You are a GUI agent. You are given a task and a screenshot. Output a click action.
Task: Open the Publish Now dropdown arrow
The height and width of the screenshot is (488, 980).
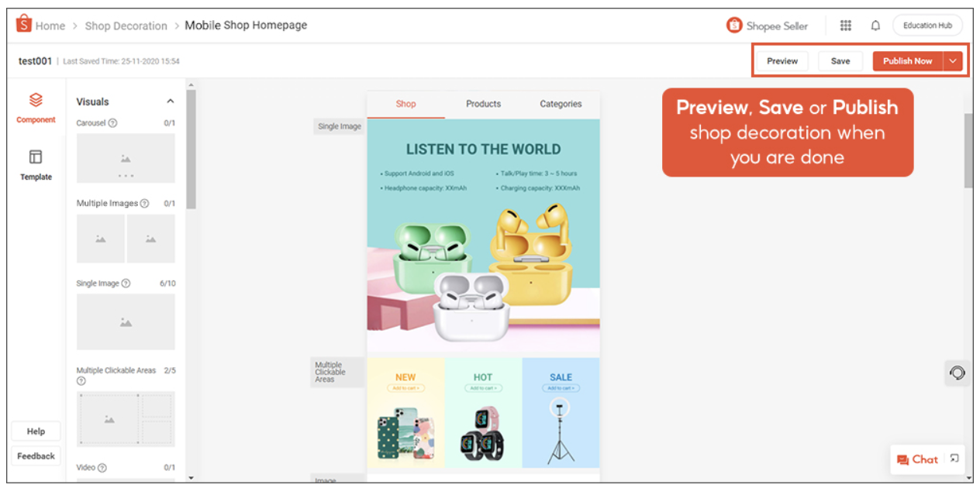[953, 61]
